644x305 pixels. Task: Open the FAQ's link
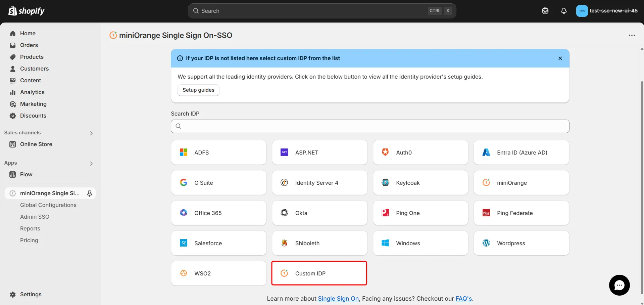click(x=463, y=299)
